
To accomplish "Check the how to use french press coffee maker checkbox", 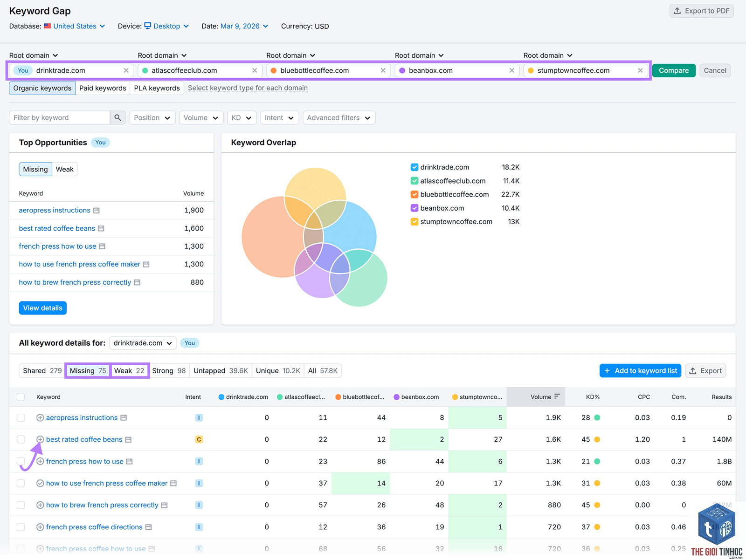I will coord(21,483).
